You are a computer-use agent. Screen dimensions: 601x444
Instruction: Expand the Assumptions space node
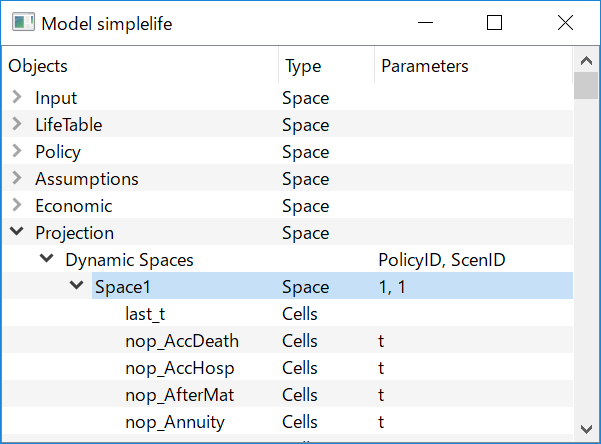tap(16, 178)
